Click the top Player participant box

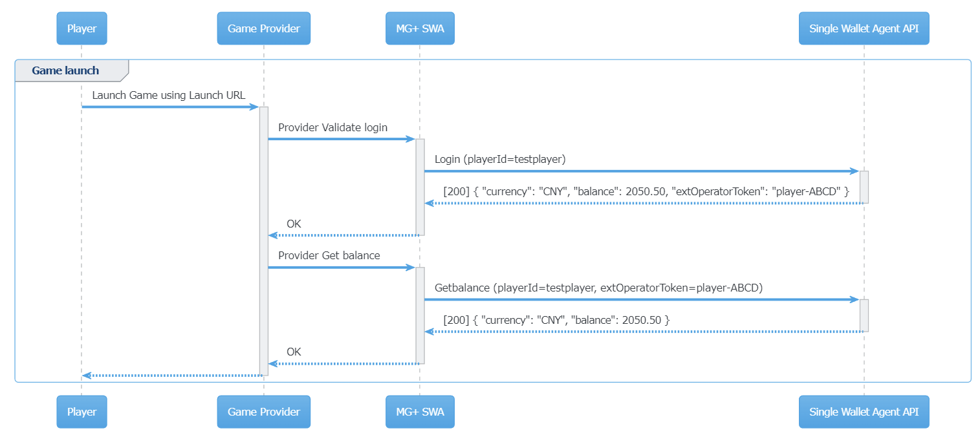[82, 28]
